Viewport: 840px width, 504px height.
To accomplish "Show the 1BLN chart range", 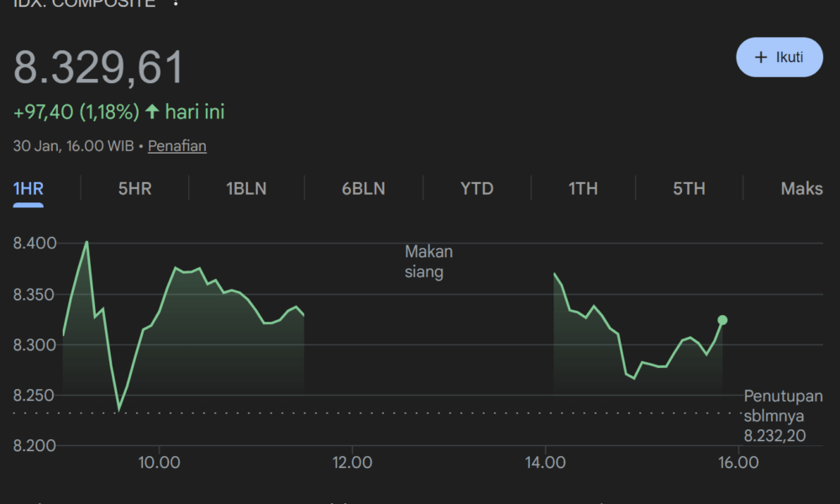I will point(246,189).
